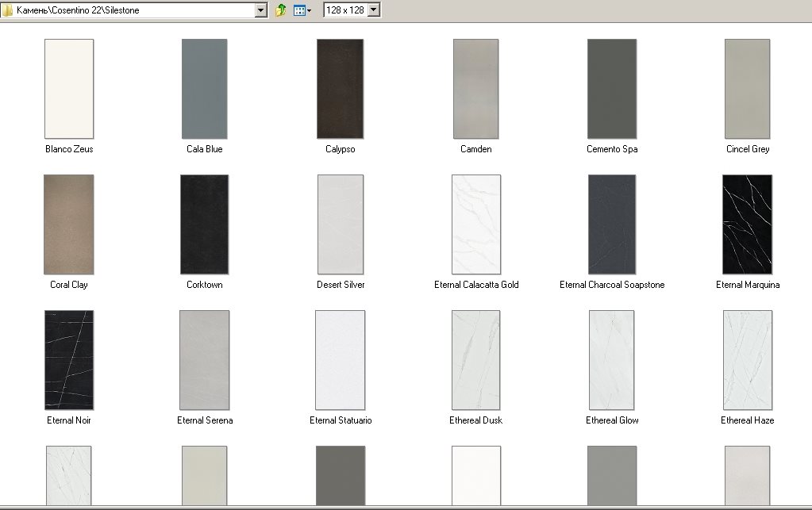Click the 'Corktown' label

(205, 285)
